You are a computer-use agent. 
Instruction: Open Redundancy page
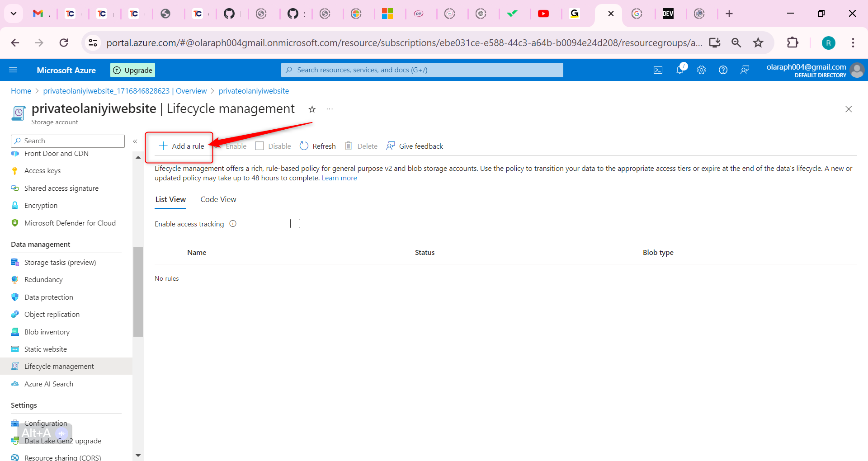(x=43, y=280)
